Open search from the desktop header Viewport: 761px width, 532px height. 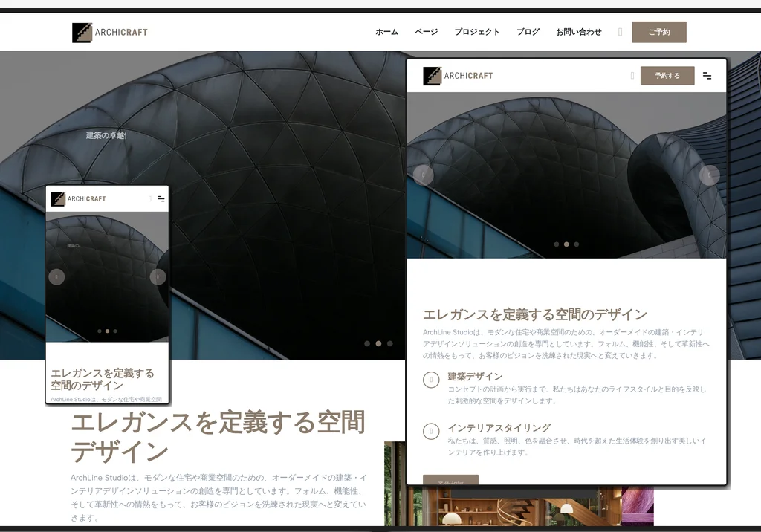(x=621, y=32)
